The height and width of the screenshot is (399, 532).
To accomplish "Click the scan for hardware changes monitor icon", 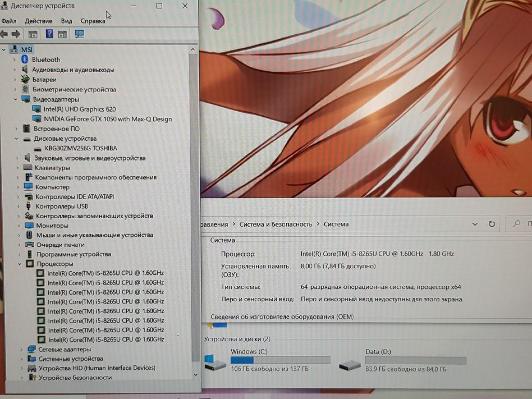I will pos(79,34).
